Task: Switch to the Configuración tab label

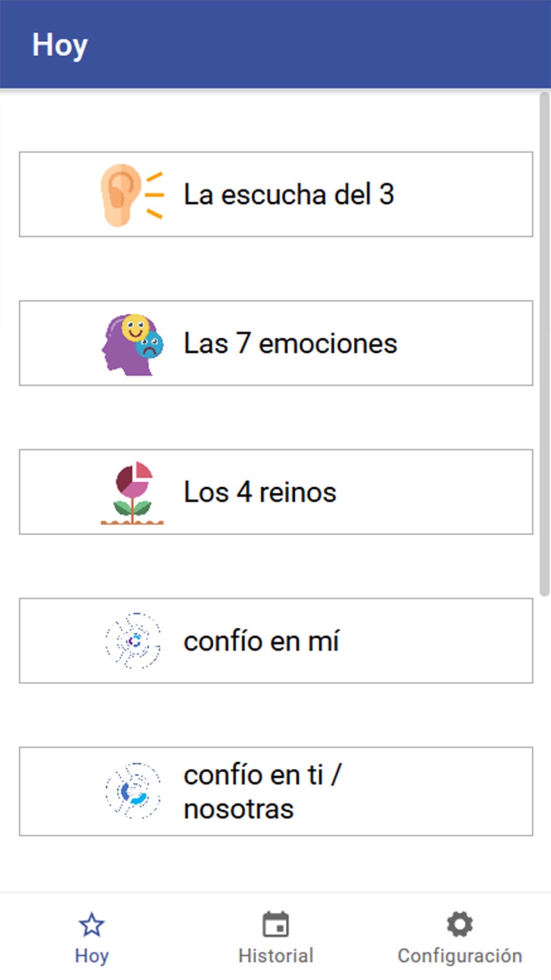Action: click(460, 956)
